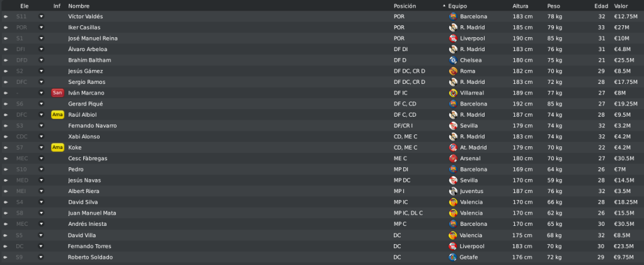
Task: Open the pick dropdown in Fernando Torres' row
Action: click(41, 246)
